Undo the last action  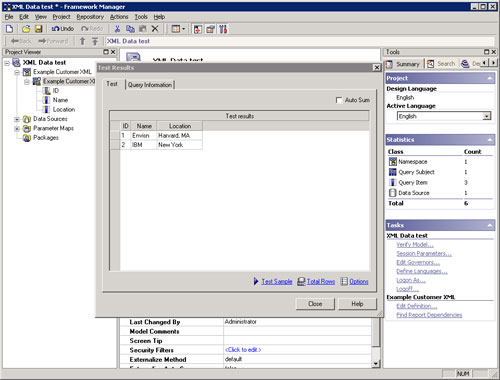pyautogui.click(x=63, y=29)
